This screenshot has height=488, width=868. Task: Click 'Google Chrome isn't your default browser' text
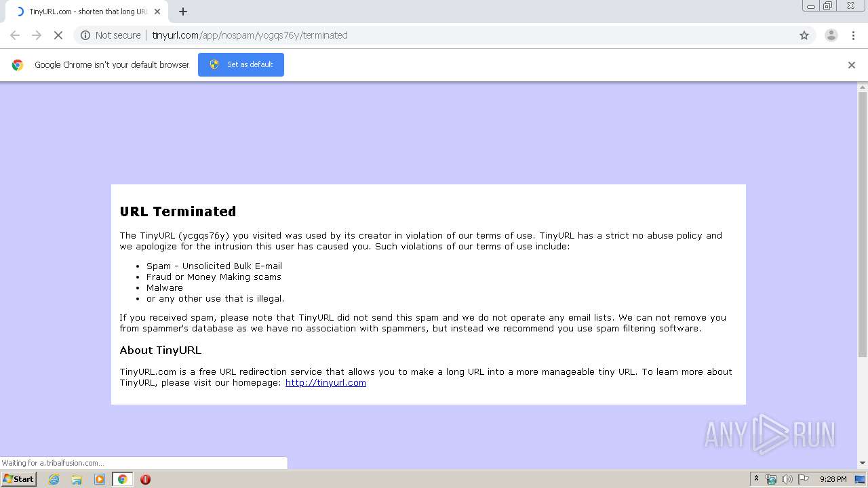(112, 65)
